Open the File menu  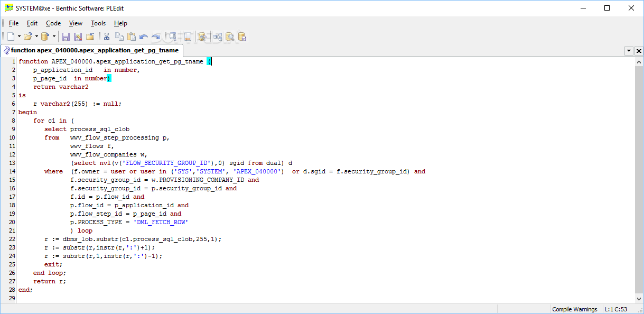pos(14,23)
